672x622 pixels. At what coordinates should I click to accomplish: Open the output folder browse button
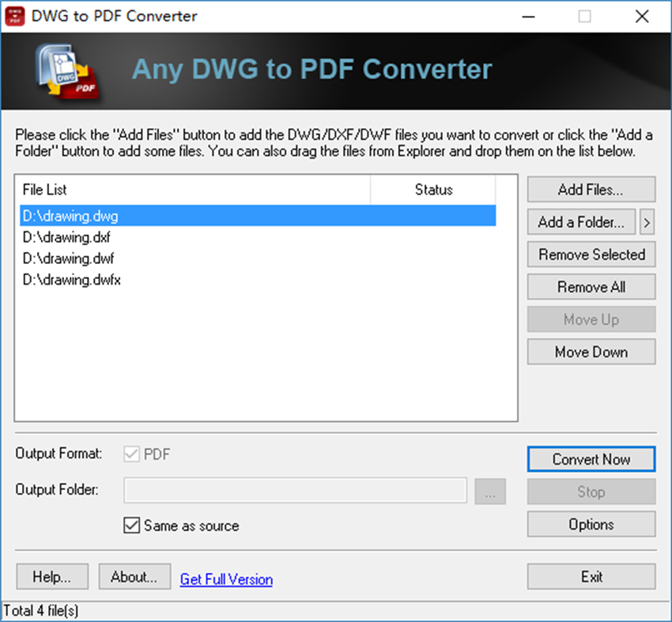pyautogui.click(x=490, y=491)
